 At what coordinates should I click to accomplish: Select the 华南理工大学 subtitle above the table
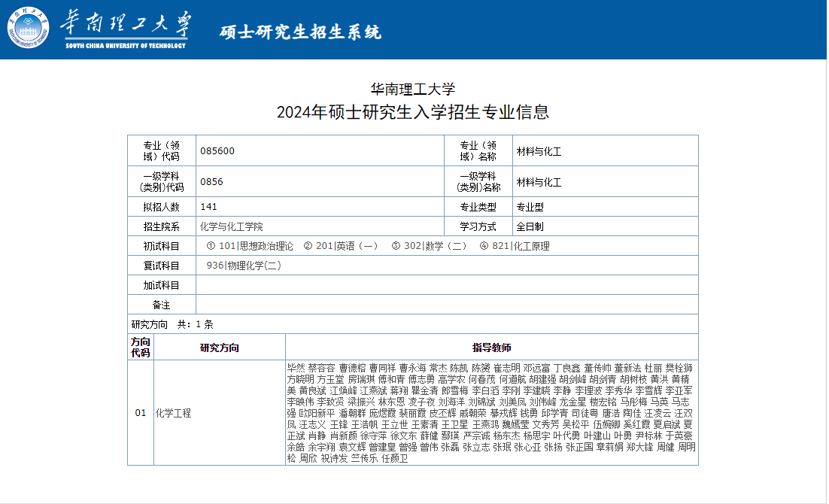413,89
